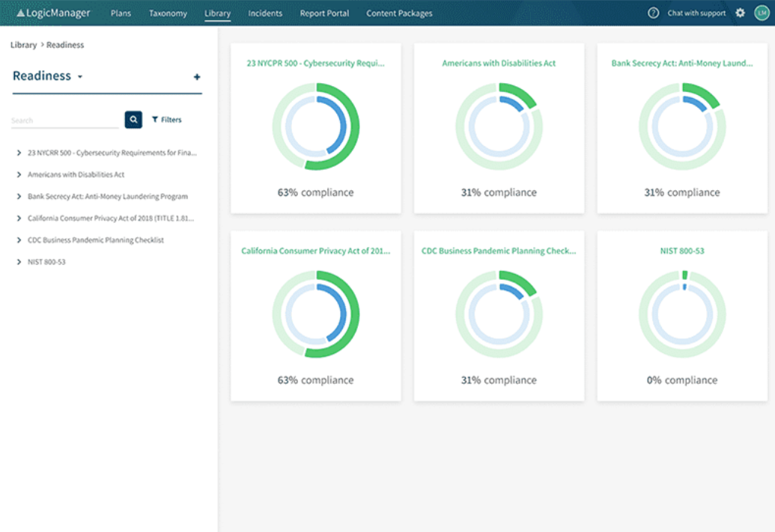Click the Bank Secrecy Act donut chart
Viewport: 775px width, 532px height.
682,126
